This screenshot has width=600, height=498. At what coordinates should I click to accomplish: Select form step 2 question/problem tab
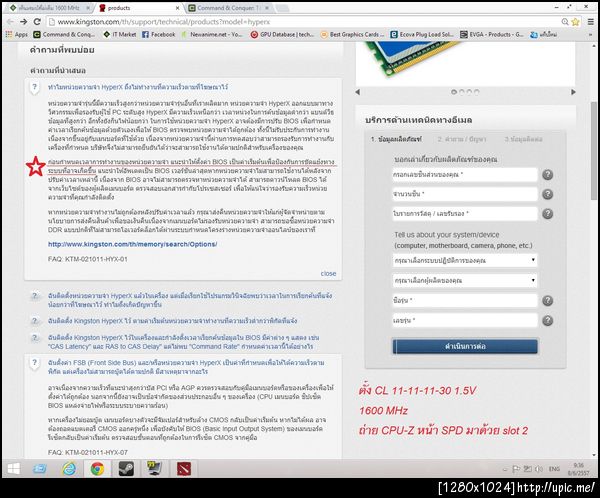[462, 139]
